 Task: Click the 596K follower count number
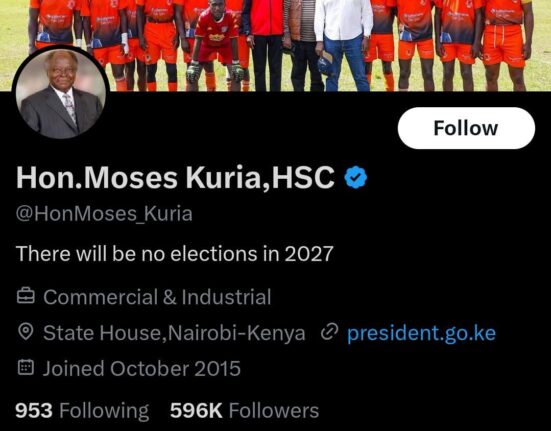pos(196,411)
